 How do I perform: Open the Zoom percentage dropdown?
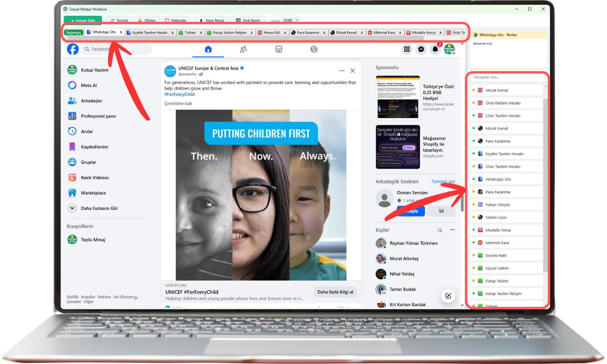[291, 20]
